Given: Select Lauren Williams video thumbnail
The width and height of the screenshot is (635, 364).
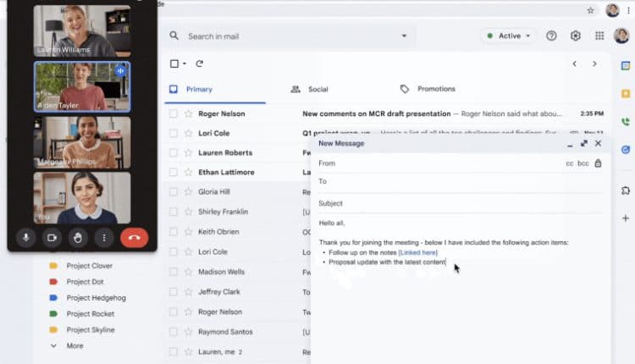Looking at the screenshot, I should coord(82,30).
